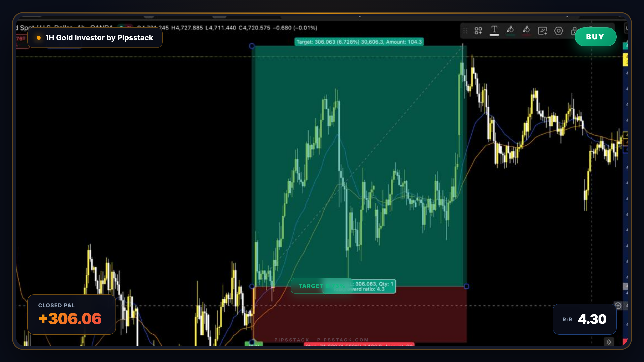Screen dimensions: 644x362
Task: Open the drawing templates icon
Action: click(x=478, y=31)
